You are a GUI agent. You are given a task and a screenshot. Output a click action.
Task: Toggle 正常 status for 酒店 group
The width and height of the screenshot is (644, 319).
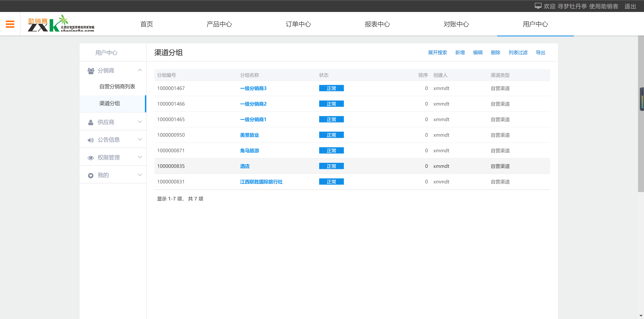pyautogui.click(x=331, y=166)
